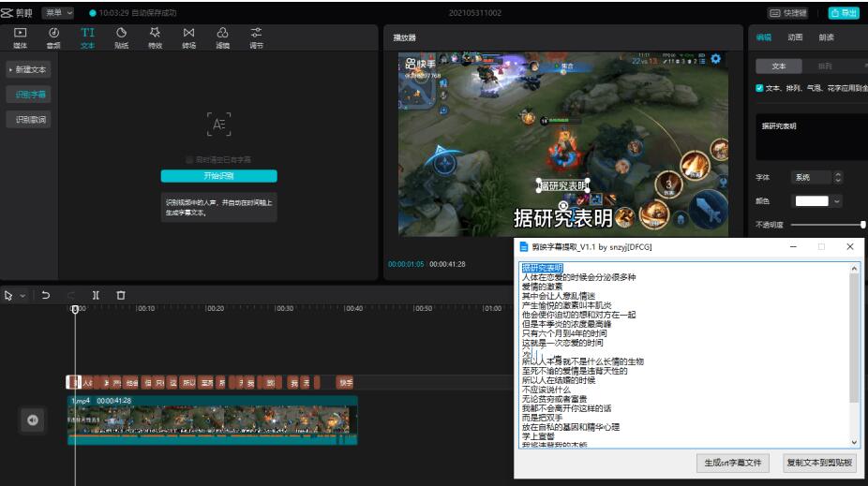Click the delete trash icon

121,295
